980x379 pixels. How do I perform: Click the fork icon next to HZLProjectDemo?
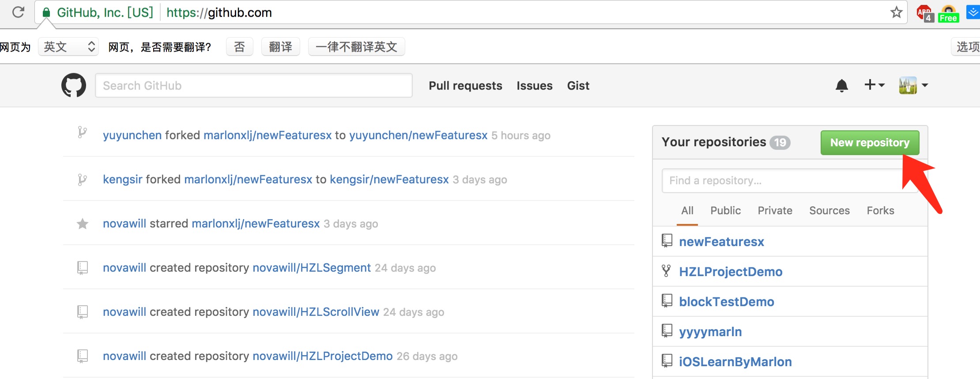tap(666, 271)
